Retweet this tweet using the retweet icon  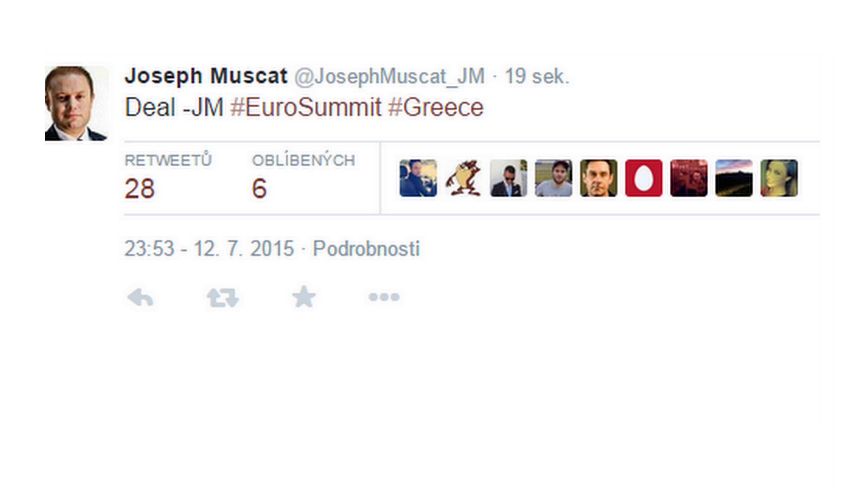[222, 297]
